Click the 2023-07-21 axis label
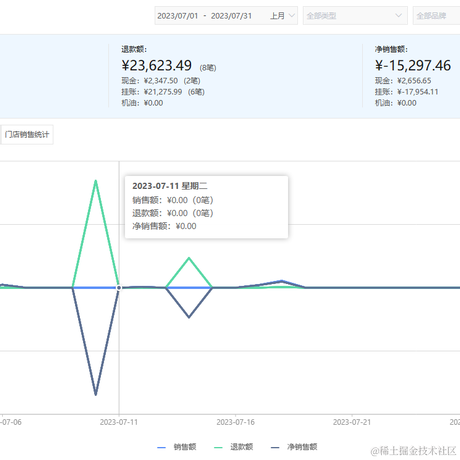This screenshot has height=460, width=460. point(352,422)
